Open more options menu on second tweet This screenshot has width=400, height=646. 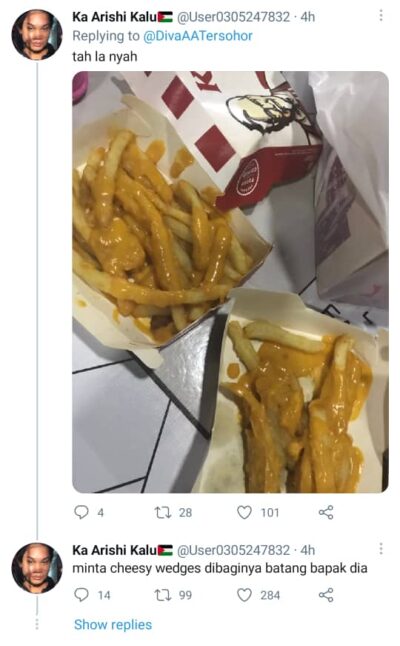pyautogui.click(x=381, y=548)
